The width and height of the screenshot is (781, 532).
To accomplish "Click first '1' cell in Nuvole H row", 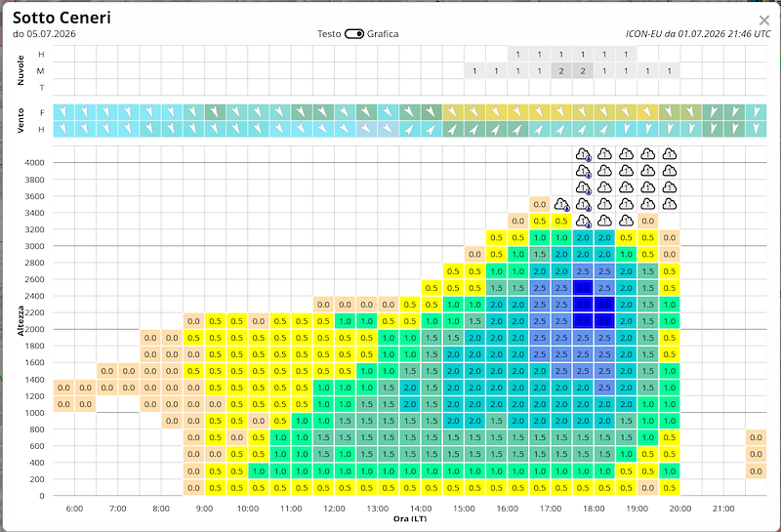I will click(x=518, y=54).
